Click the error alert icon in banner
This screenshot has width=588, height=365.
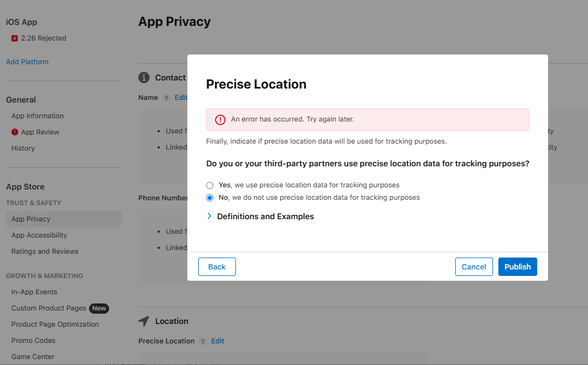point(220,120)
